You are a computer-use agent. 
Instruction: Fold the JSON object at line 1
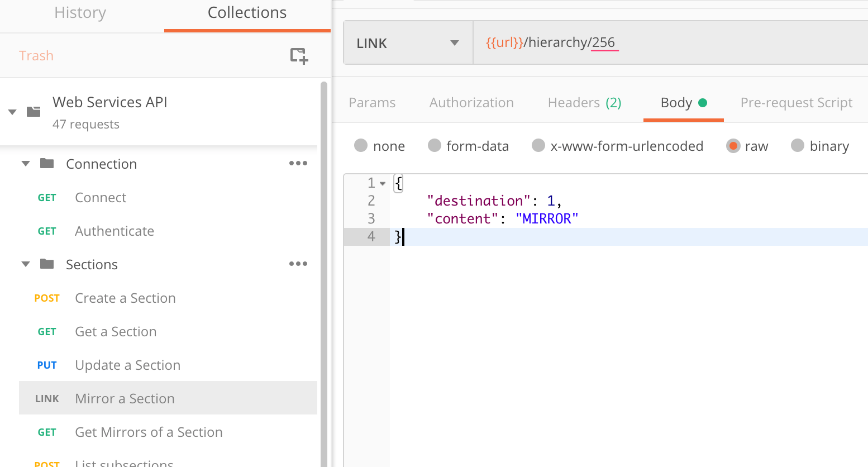click(383, 183)
